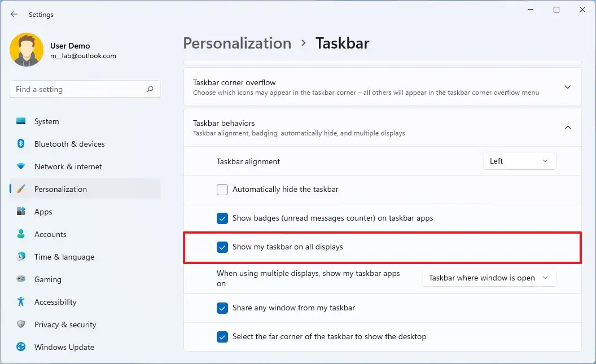Open Network & internet settings
Viewport: 596px width, 364px height.
coord(68,166)
